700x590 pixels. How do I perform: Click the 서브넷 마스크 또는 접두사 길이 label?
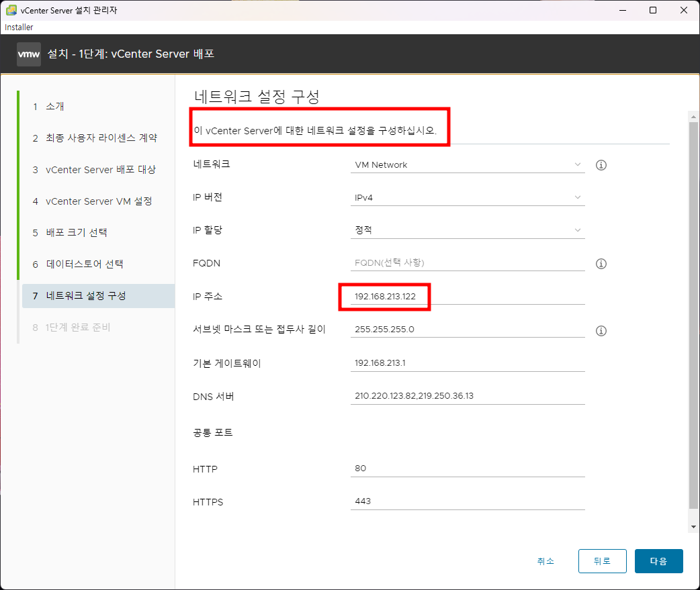(x=259, y=330)
